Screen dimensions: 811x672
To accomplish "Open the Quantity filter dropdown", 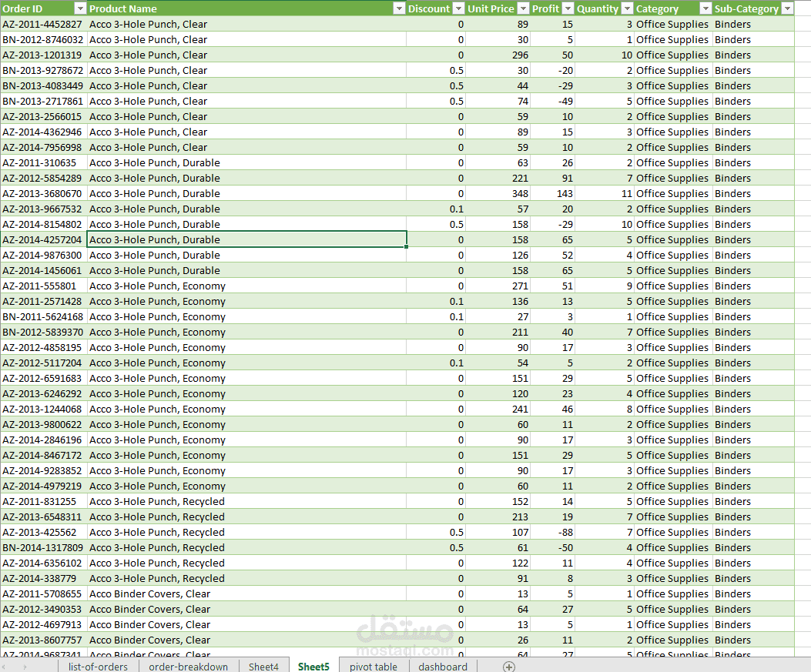I will coord(627,8).
